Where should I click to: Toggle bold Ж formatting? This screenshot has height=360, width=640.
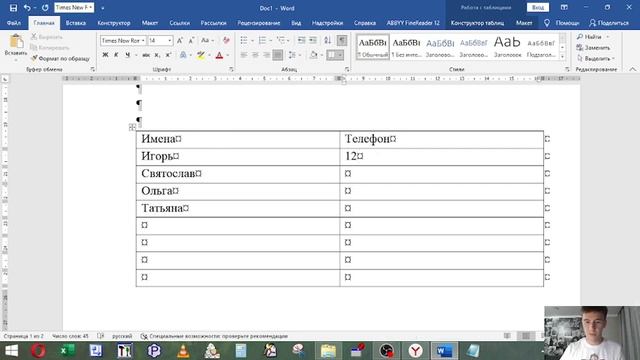[105, 55]
